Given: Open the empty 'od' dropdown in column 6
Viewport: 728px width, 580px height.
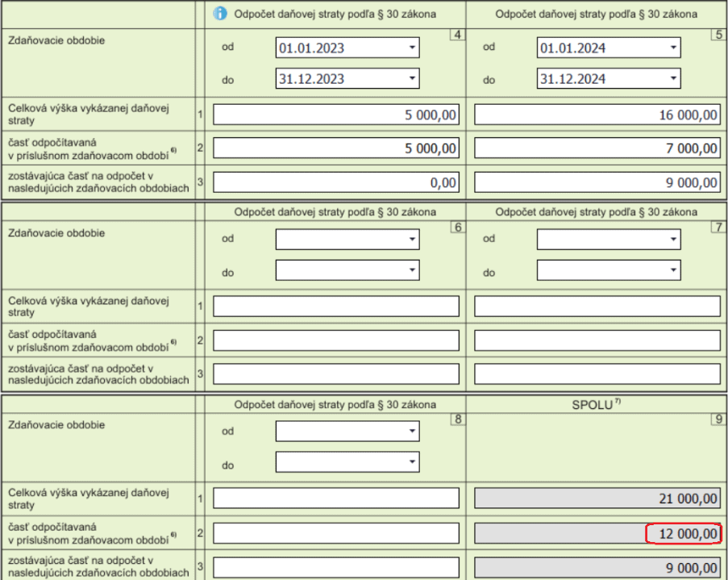Looking at the screenshot, I should coord(347,240).
